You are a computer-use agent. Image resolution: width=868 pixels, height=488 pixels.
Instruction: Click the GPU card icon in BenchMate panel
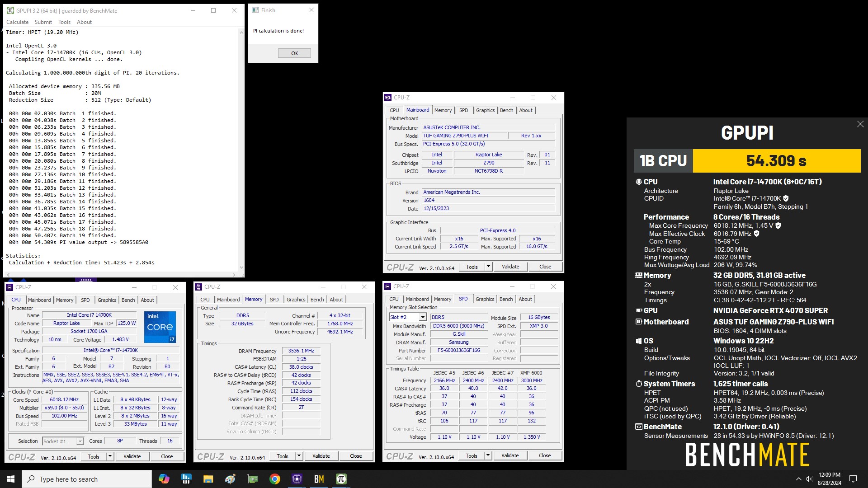pos(639,310)
